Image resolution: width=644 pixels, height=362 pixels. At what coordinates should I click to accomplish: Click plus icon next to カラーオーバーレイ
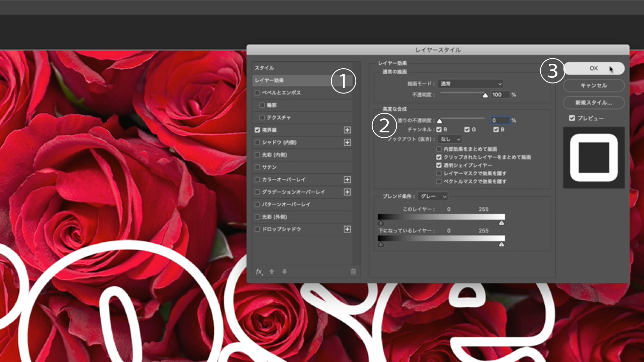tap(347, 180)
